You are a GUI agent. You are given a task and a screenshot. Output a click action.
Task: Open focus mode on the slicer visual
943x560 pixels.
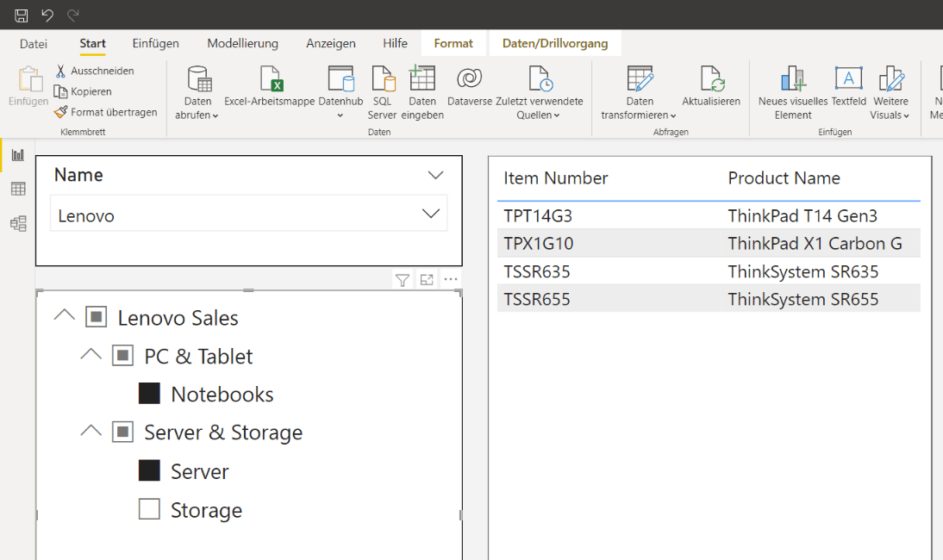(426, 279)
